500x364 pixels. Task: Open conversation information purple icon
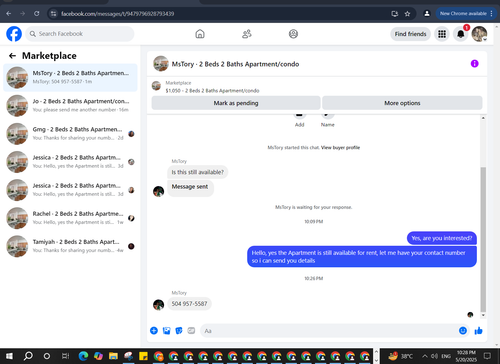click(474, 64)
